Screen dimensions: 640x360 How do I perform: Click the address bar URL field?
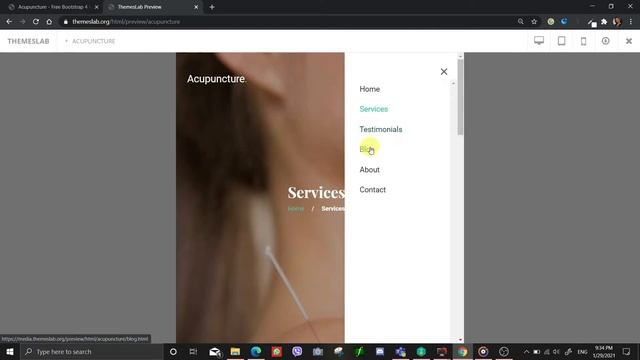pyautogui.click(x=286, y=22)
